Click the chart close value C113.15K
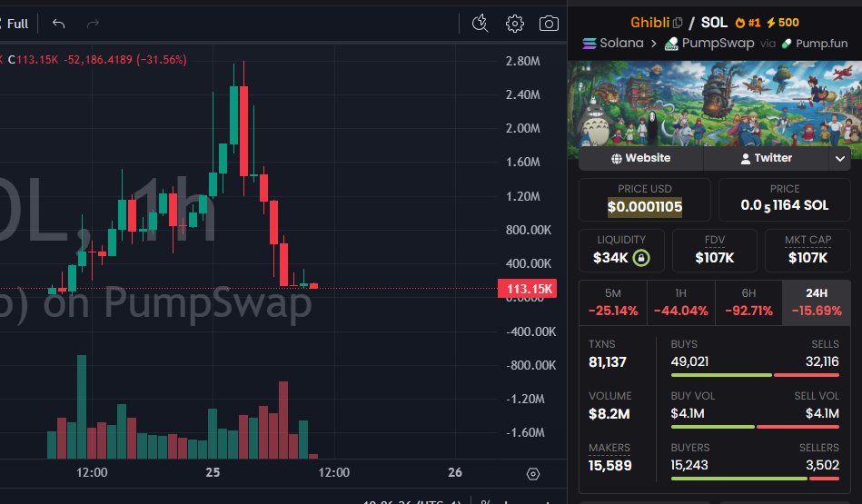This screenshot has height=504, width=862. (x=34, y=59)
